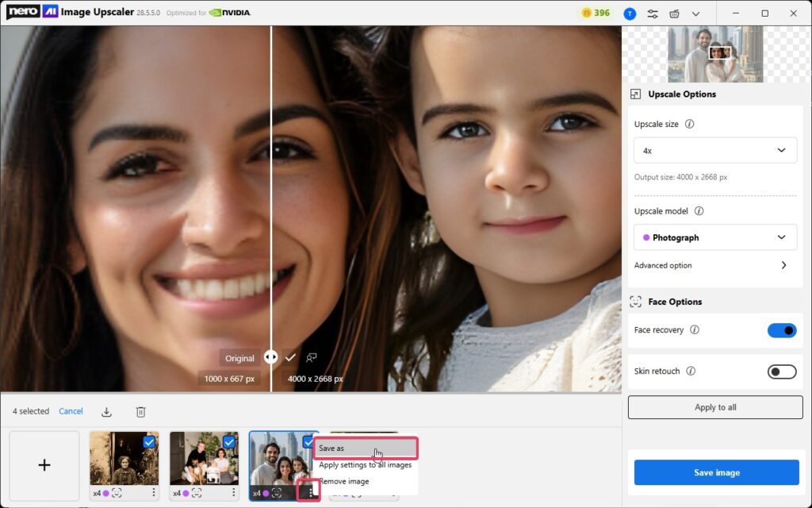The image size is (812, 508).
Task: Select Remove image in the context menu
Action: tap(343, 481)
